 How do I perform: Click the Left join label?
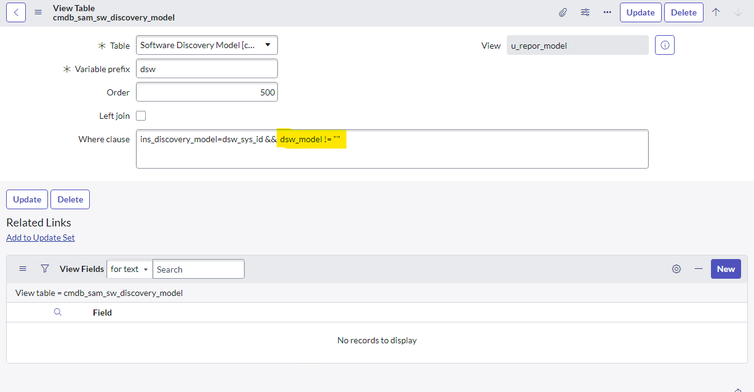[x=114, y=116]
